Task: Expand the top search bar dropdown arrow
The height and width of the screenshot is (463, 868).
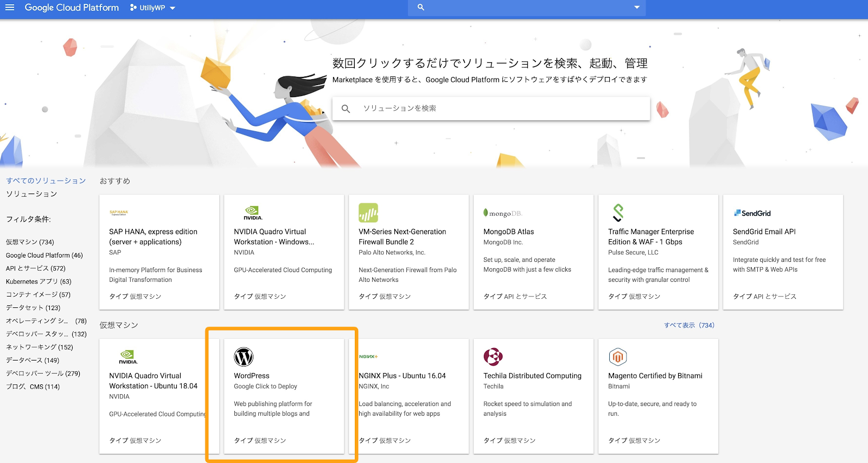Action: [x=637, y=8]
